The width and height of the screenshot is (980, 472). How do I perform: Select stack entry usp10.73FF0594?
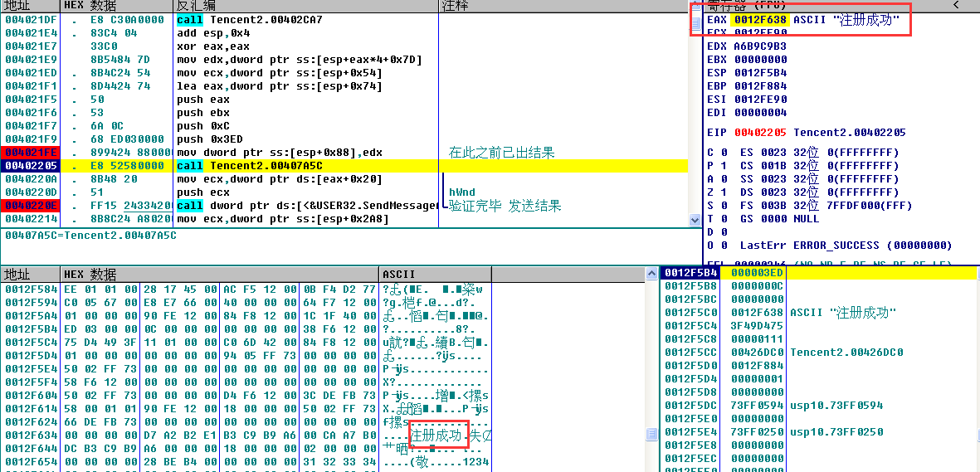[837, 405]
